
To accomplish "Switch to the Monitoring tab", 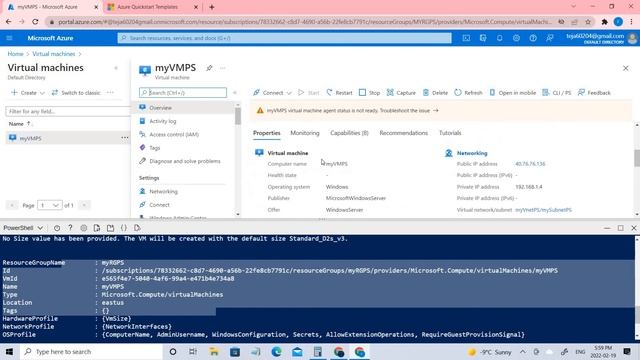I will (x=305, y=133).
